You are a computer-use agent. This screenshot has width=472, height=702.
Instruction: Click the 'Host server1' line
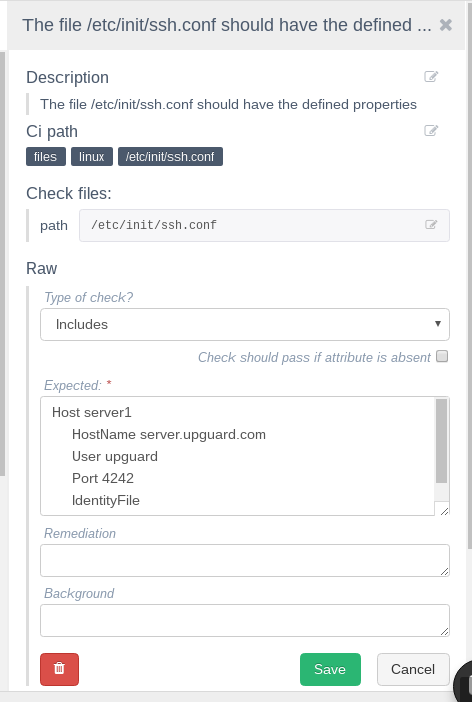(x=92, y=412)
